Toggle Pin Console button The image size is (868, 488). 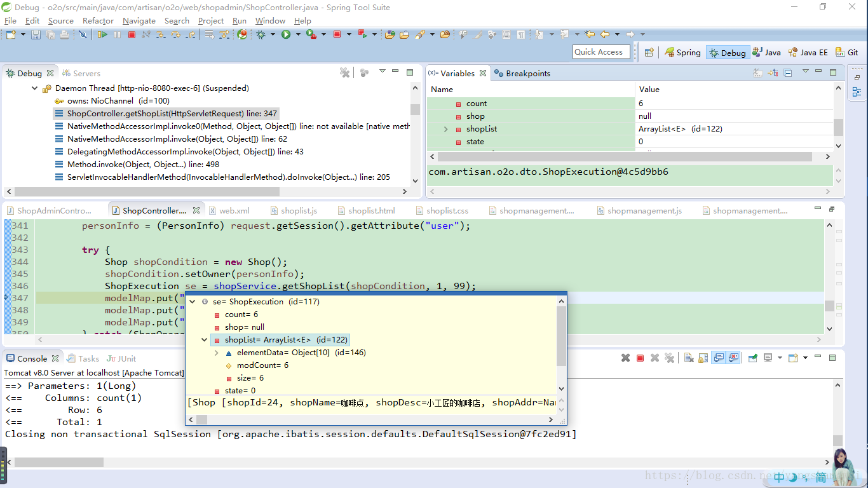[x=752, y=358]
